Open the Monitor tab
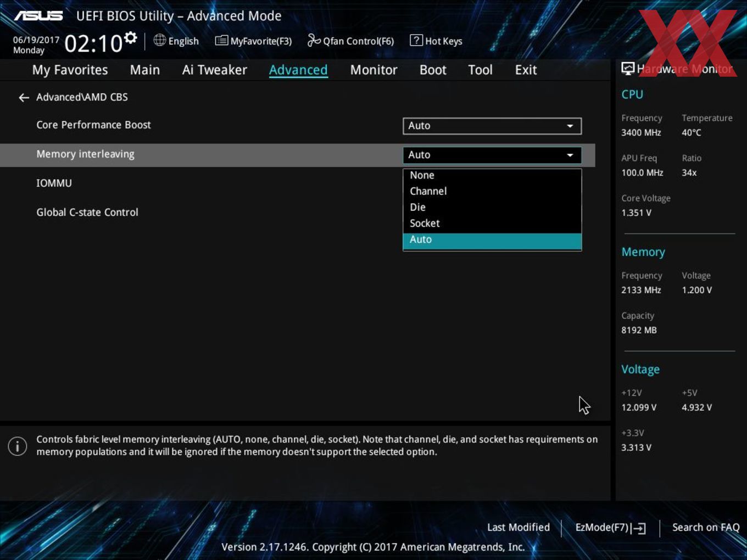 click(374, 70)
